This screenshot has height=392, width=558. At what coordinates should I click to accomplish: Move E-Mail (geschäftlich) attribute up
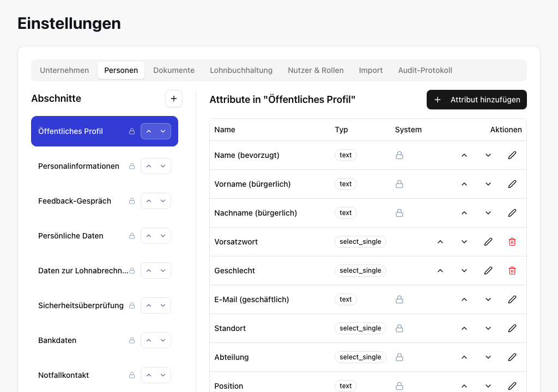464,299
